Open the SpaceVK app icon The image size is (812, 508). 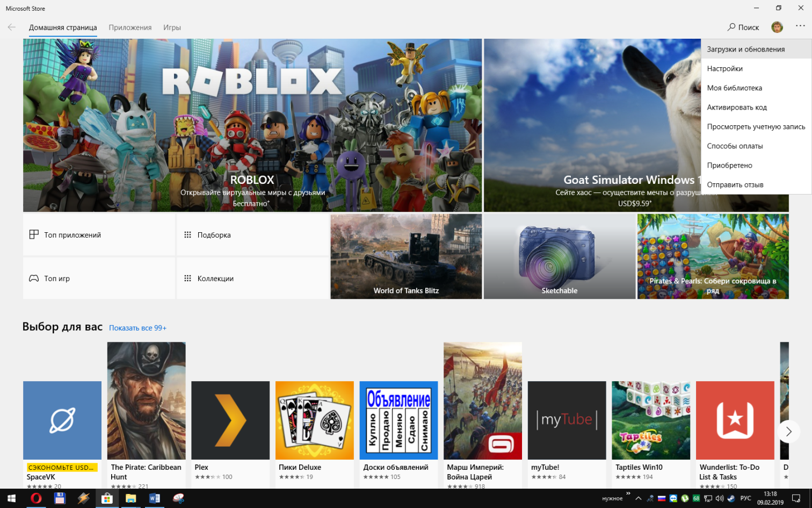click(62, 420)
